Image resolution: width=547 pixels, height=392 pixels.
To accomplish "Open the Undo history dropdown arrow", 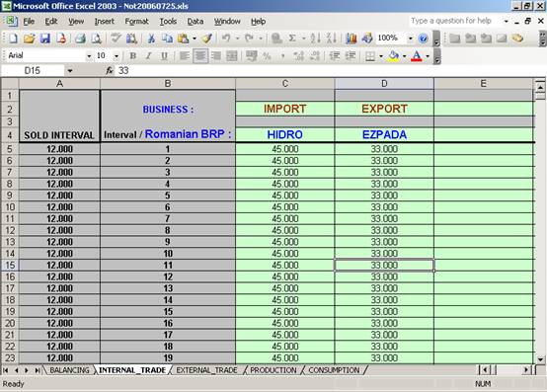I will tap(237, 39).
